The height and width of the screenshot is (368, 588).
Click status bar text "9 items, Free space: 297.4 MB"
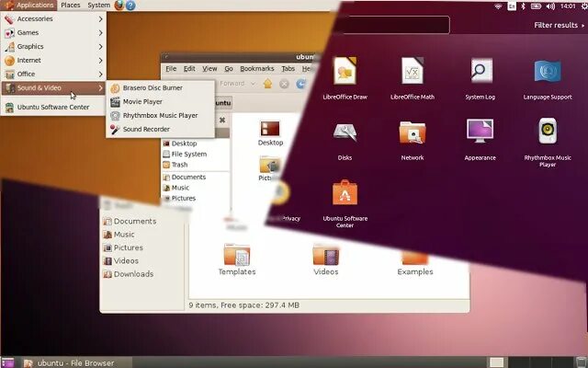tap(244, 305)
